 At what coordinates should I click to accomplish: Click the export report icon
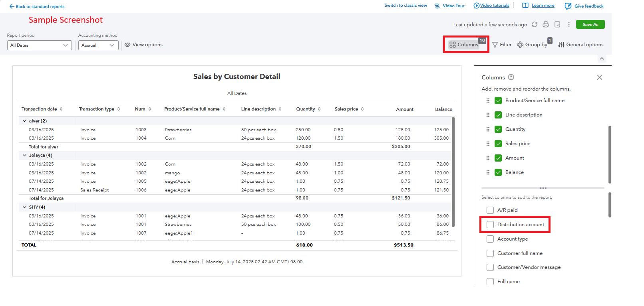point(557,24)
